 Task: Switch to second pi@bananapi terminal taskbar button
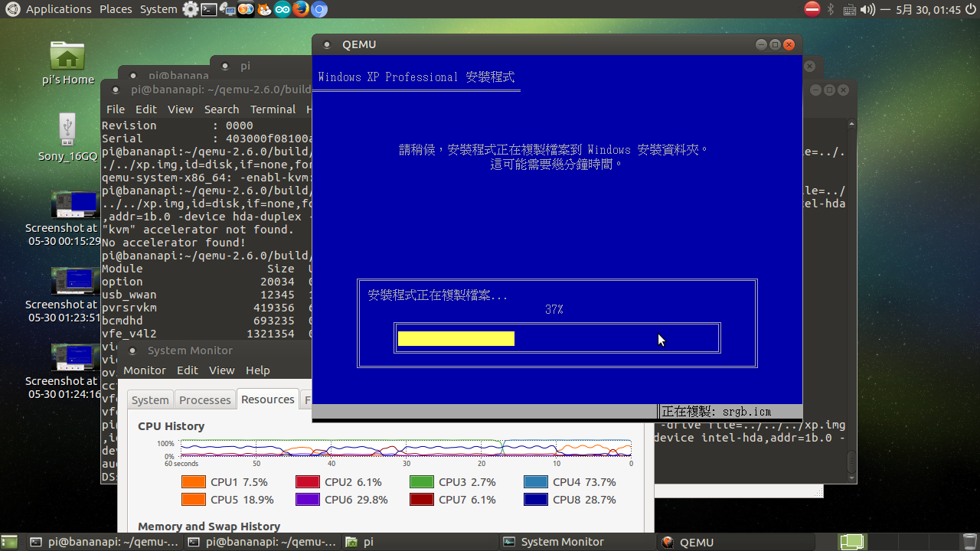coord(262,542)
